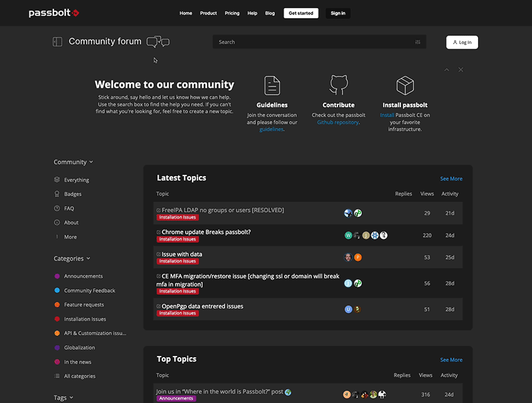Collapse the Tags sidebar section
This screenshot has height=403, width=532.
pyautogui.click(x=63, y=397)
